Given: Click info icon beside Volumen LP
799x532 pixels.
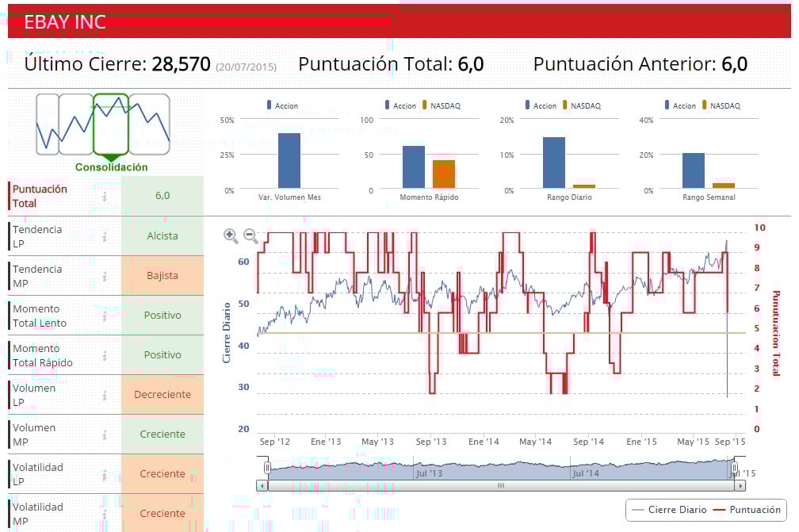Looking at the screenshot, I should pyautogui.click(x=105, y=396).
